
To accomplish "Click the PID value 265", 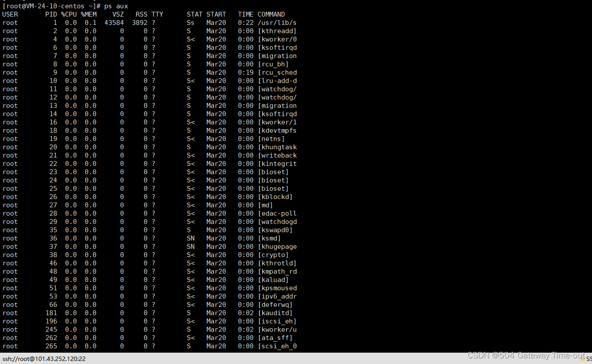I will pos(51,346).
